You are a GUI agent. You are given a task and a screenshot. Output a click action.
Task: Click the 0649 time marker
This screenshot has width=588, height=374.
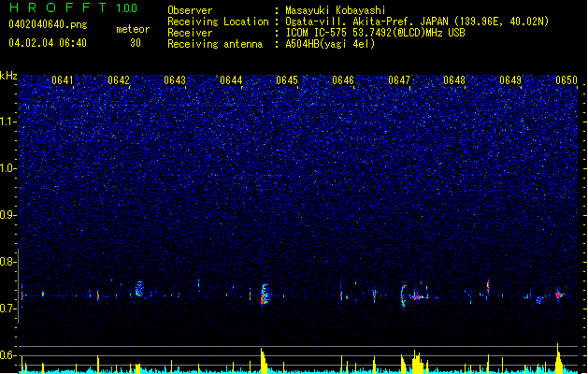click(510, 80)
